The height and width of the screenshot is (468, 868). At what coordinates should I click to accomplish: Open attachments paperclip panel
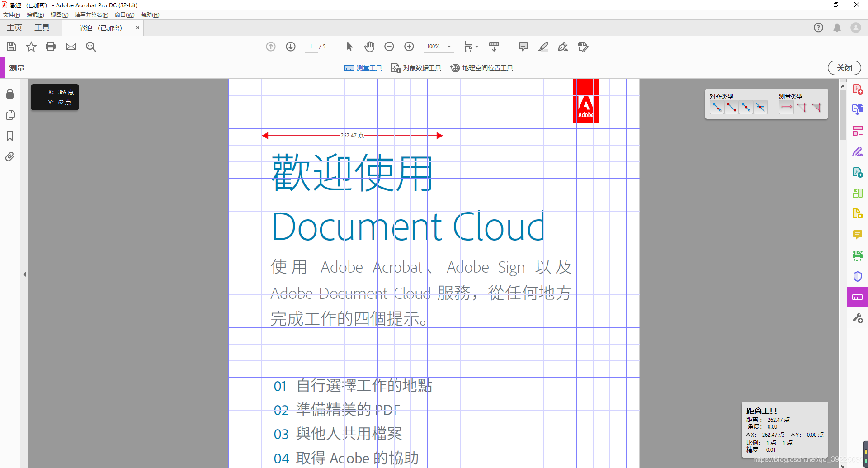pos(10,157)
